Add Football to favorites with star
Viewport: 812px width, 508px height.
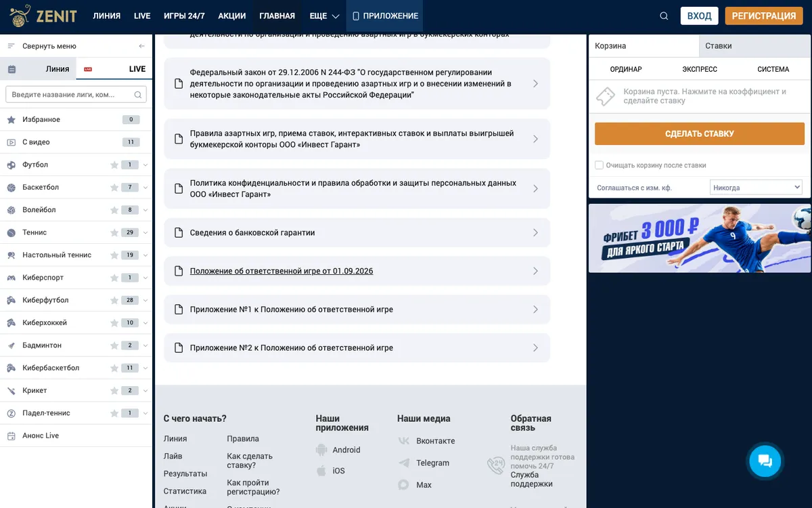point(114,165)
